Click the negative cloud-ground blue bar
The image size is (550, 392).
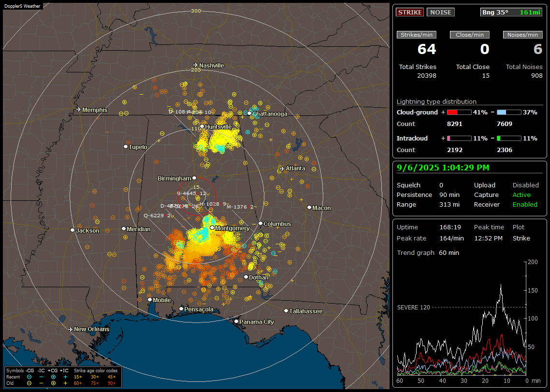[509, 112]
